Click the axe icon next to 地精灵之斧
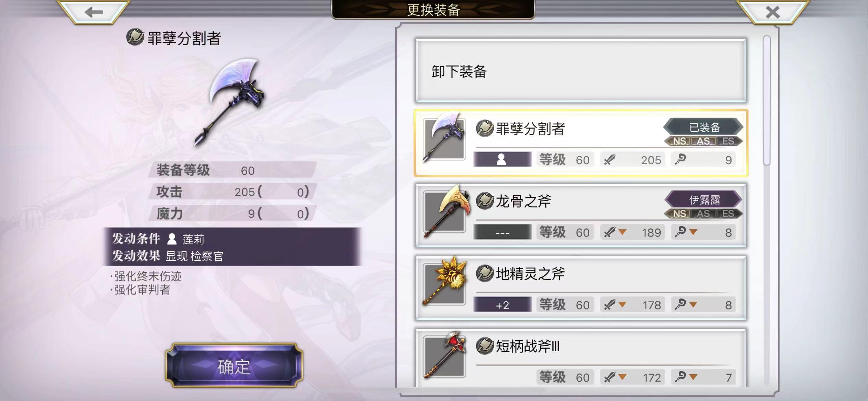This screenshot has height=401, width=868. tap(484, 273)
